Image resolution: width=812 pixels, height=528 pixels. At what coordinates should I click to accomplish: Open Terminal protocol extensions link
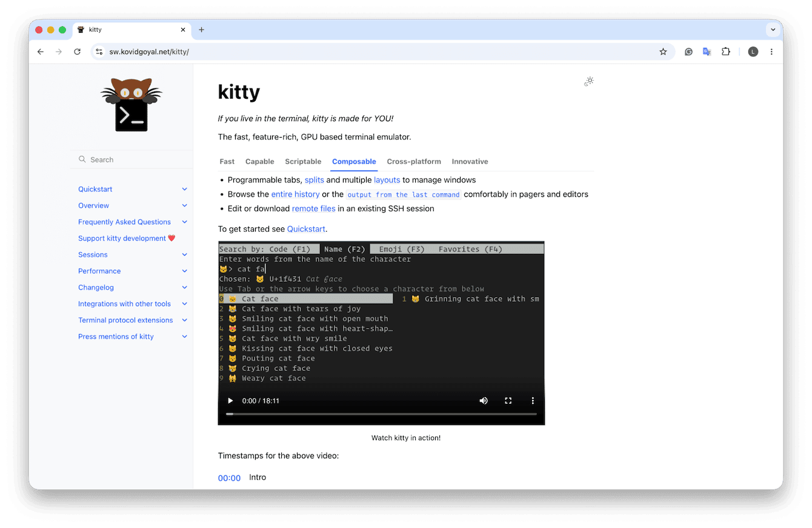125,320
